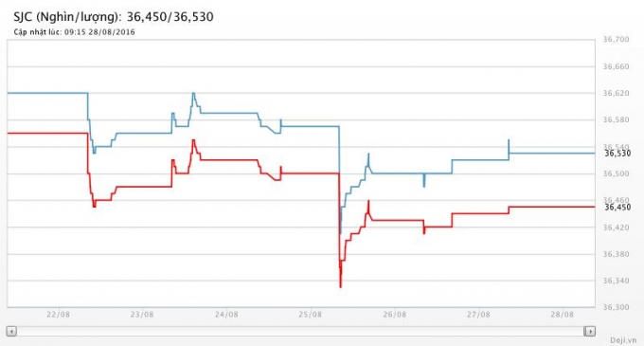Click the 27/08 date label on the axis
This screenshot has width=644, height=346.
[x=478, y=315]
